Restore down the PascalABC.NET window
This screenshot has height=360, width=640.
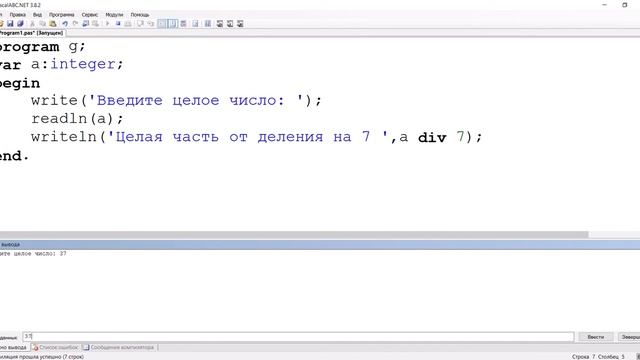pyautogui.click(x=624, y=5)
